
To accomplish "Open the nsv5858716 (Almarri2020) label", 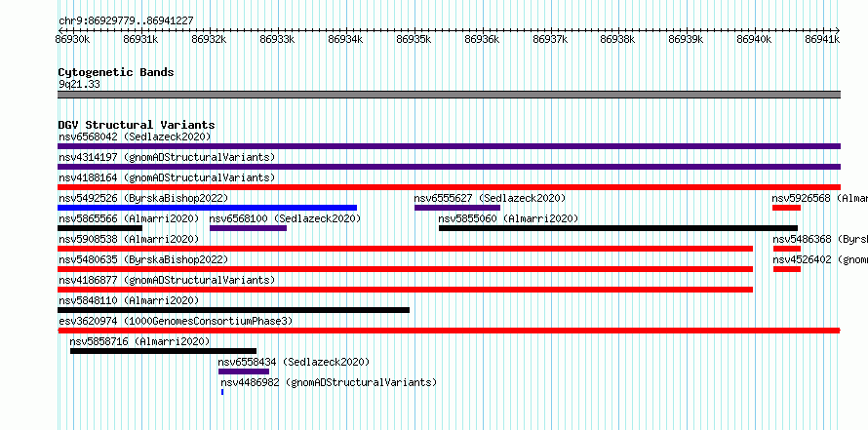I will [140, 341].
